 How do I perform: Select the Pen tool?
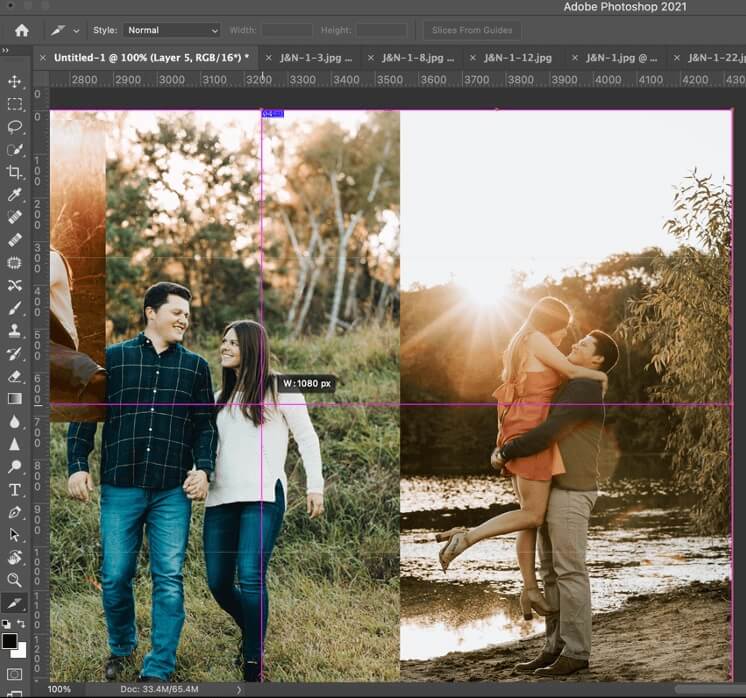coord(15,512)
